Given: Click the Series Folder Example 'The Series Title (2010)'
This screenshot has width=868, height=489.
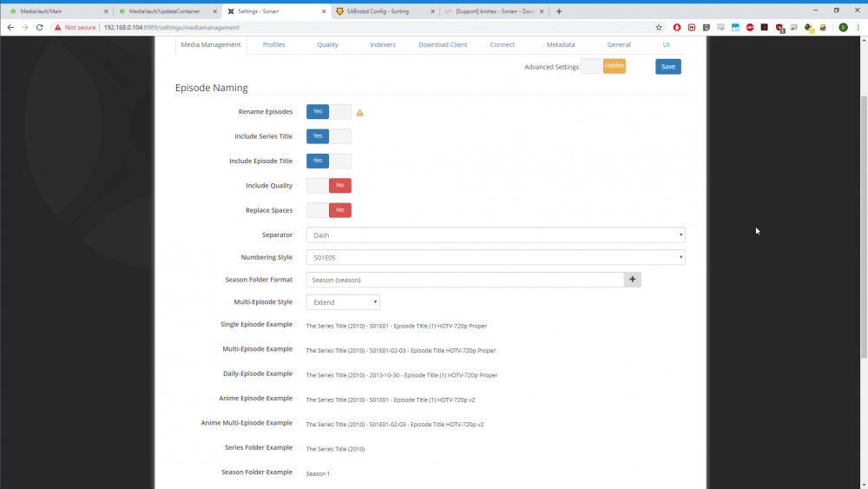Looking at the screenshot, I should pos(335,449).
